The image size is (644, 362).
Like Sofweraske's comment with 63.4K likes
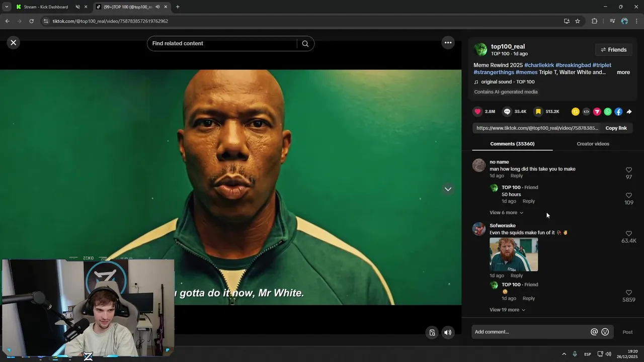tap(628, 234)
